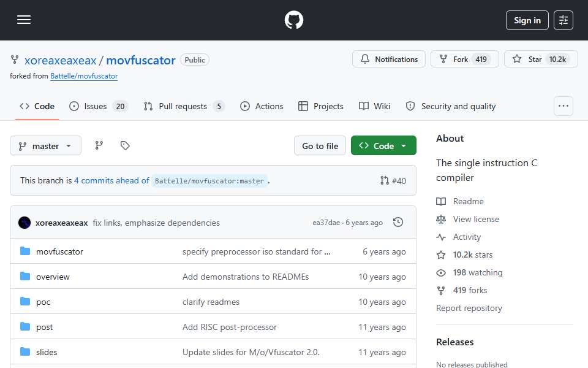The height and width of the screenshot is (368, 588).
Task: Open the post folder
Action: tap(44, 327)
